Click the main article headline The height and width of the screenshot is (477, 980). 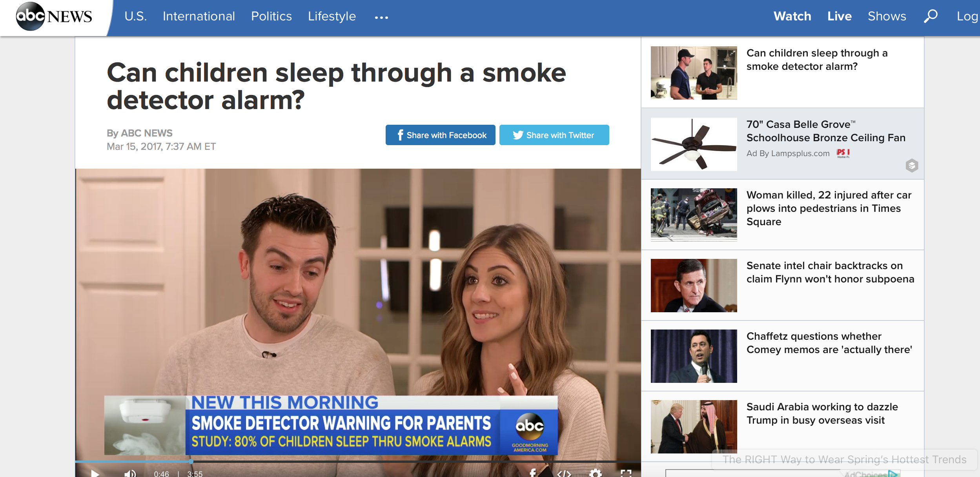coord(336,86)
